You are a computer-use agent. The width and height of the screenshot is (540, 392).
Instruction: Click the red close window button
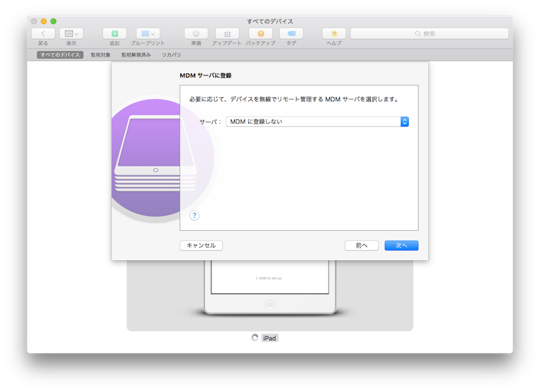34,21
